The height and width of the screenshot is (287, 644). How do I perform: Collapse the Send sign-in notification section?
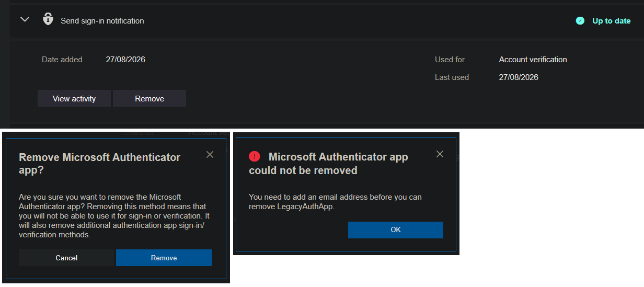[25, 20]
